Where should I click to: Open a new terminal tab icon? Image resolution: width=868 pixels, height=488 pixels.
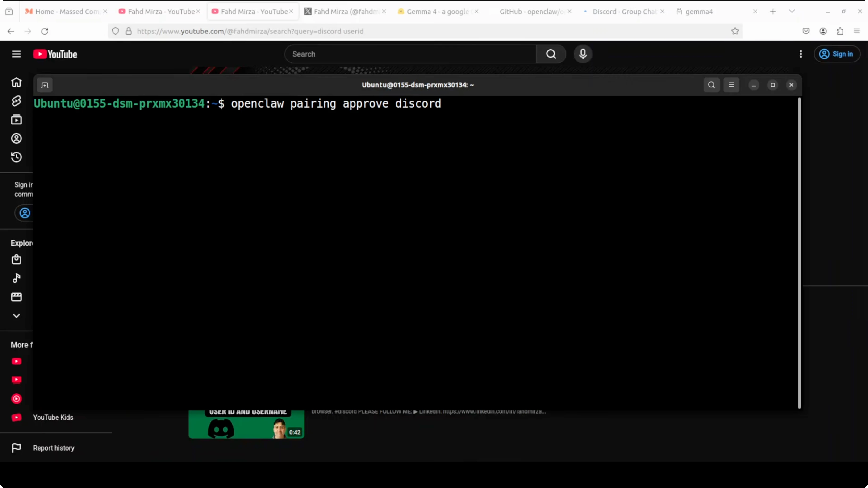point(45,85)
